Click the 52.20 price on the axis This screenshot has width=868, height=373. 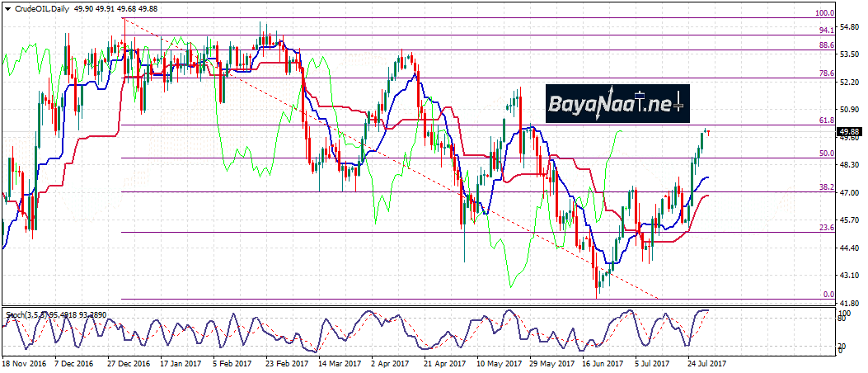[x=852, y=83]
